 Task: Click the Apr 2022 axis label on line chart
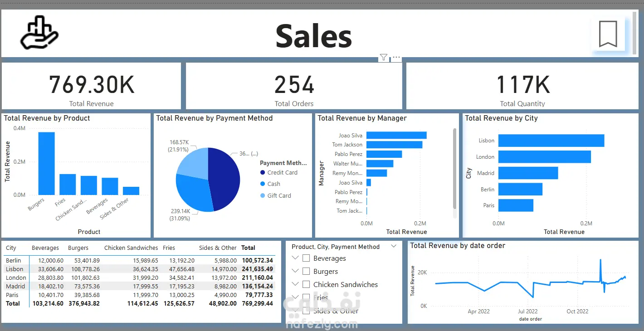click(479, 311)
